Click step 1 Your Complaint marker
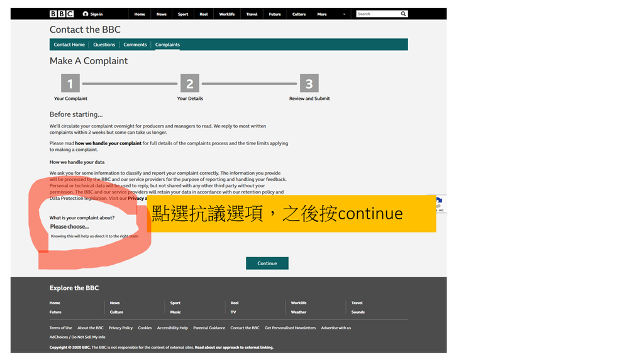 click(70, 84)
